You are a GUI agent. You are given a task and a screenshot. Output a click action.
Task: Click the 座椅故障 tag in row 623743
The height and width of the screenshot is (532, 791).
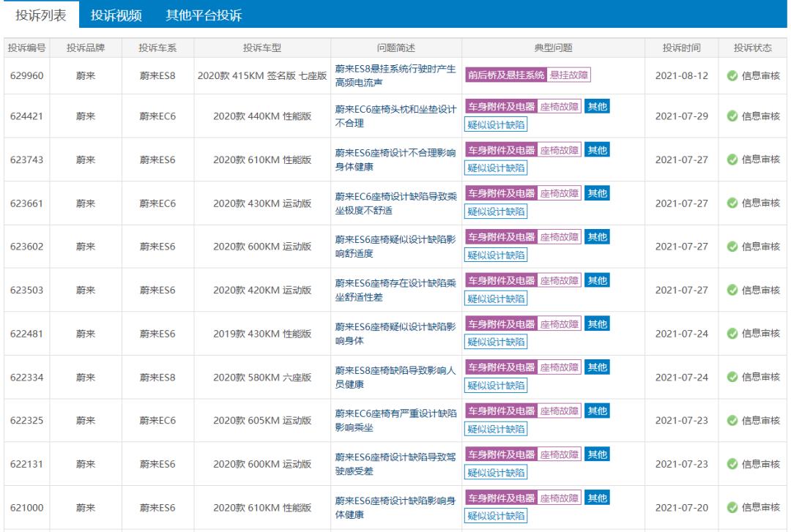(x=559, y=150)
